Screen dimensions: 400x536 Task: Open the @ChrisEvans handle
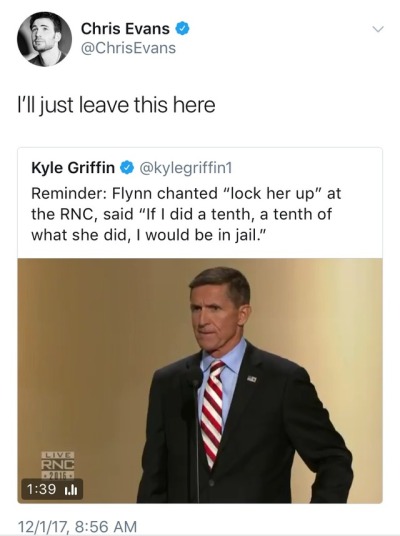click(x=128, y=48)
